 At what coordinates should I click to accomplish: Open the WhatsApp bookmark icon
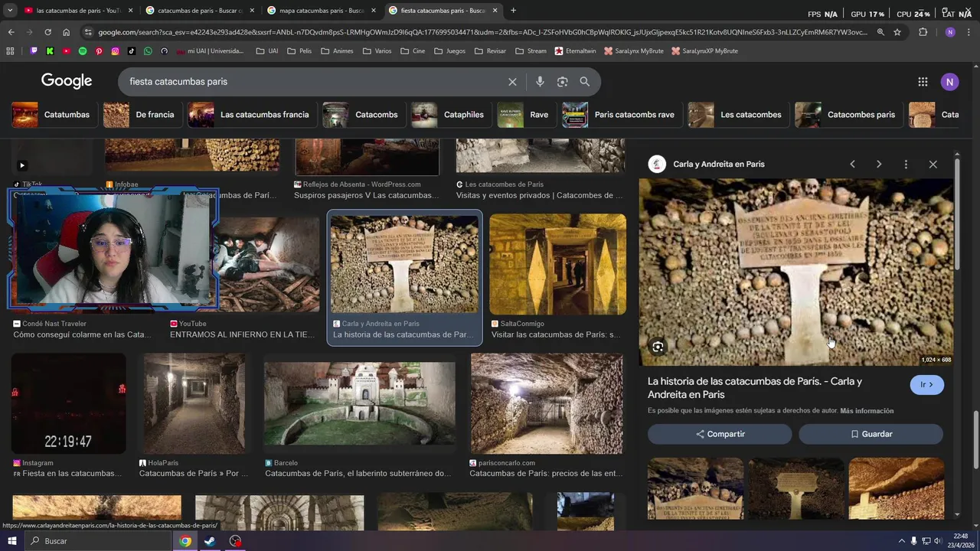(148, 51)
